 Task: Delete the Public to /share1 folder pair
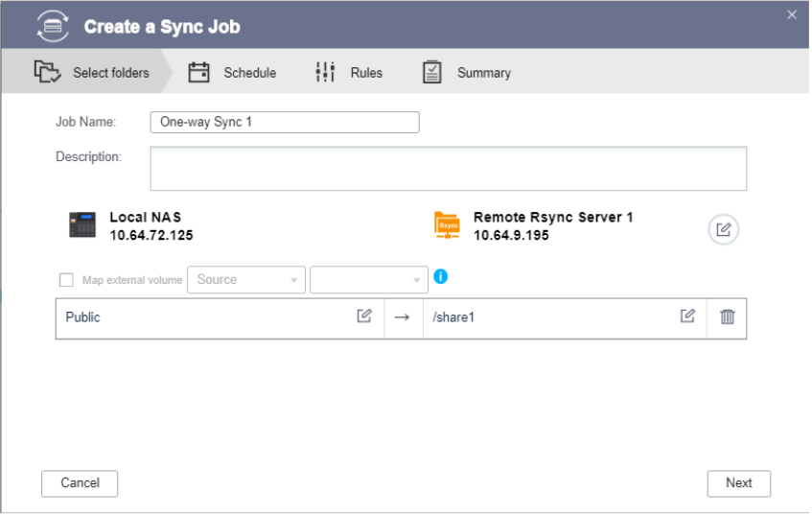click(x=728, y=317)
